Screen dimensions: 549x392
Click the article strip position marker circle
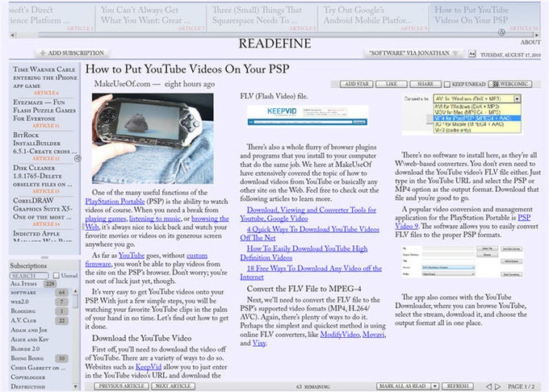[x=501, y=32]
